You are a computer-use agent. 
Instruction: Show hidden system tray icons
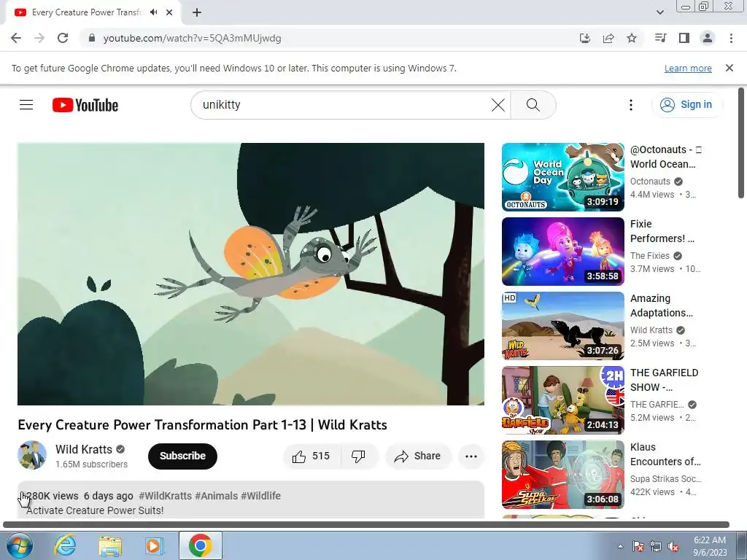620,546
